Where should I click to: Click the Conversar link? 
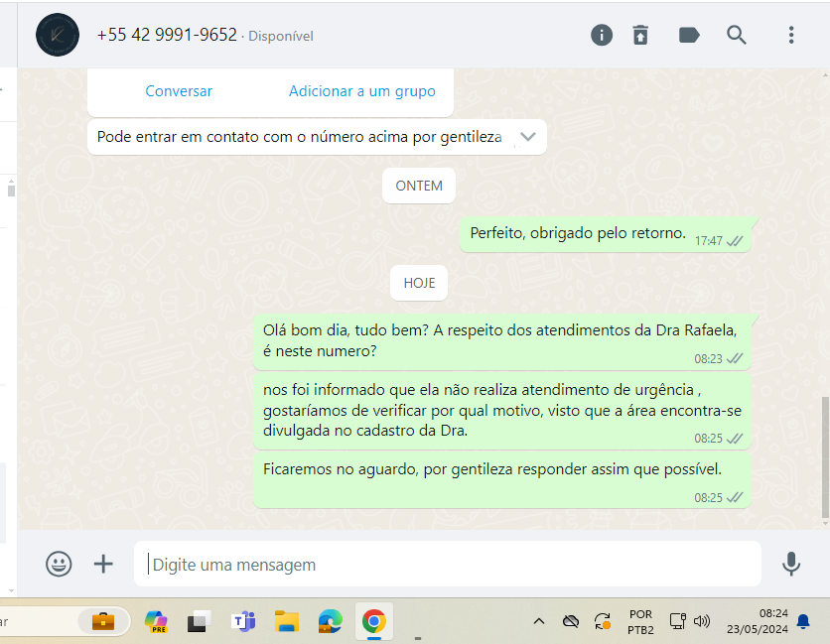click(x=179, y=91)
